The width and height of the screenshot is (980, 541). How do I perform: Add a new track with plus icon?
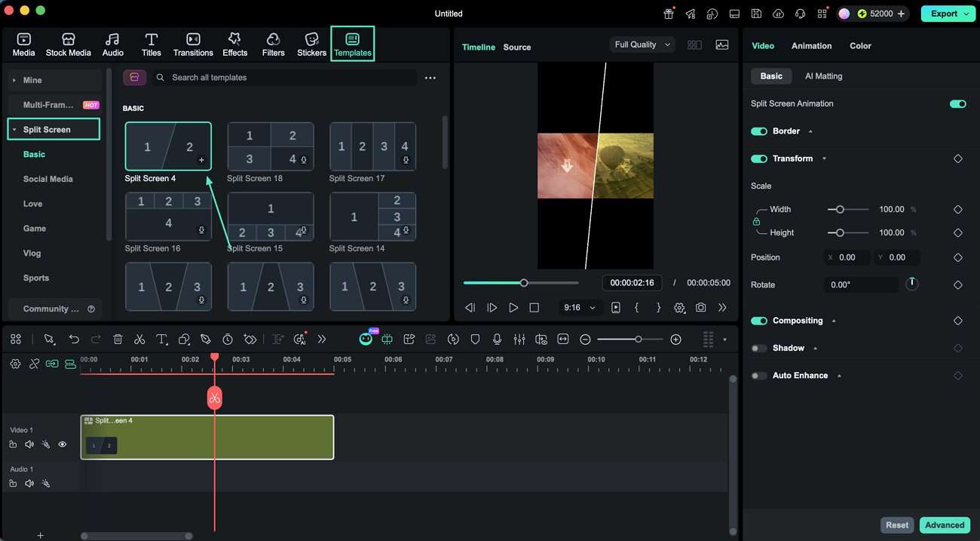(41, 535)
